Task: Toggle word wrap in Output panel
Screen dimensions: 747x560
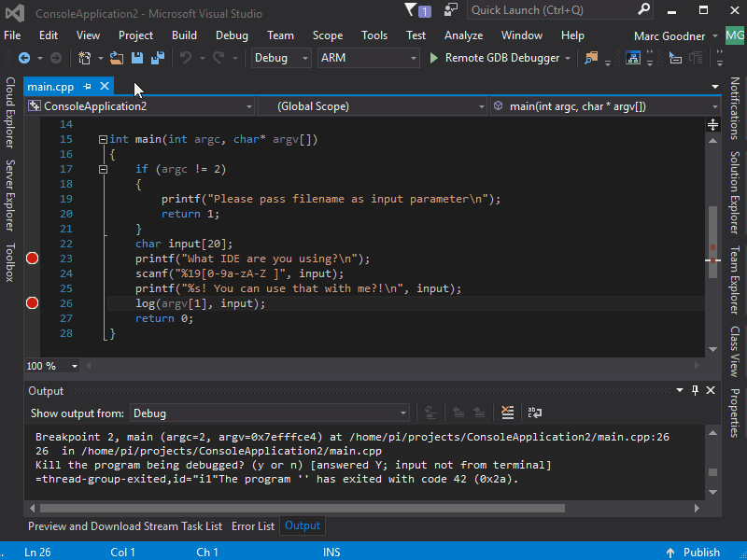Action: [x=534, y=413]
